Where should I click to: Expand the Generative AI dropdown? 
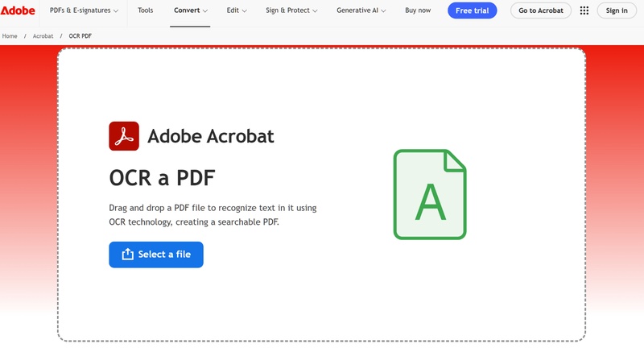point(361,10)
